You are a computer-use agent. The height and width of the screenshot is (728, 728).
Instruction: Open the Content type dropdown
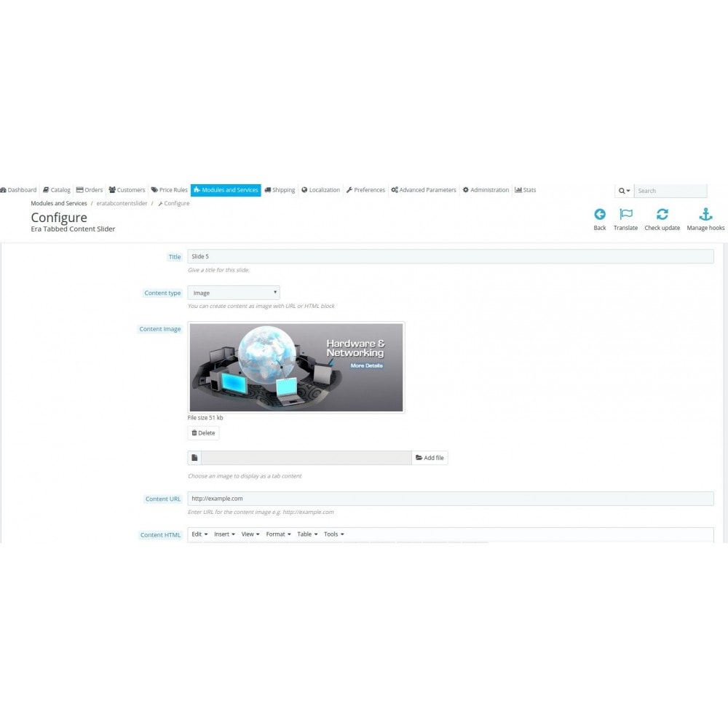234,293
